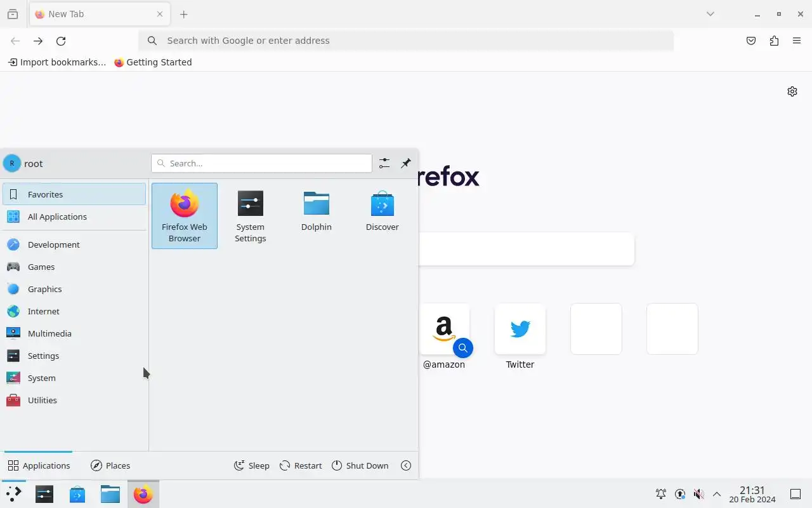Switch to the Places tab
812x508 pixels.
tap(110, 465)
